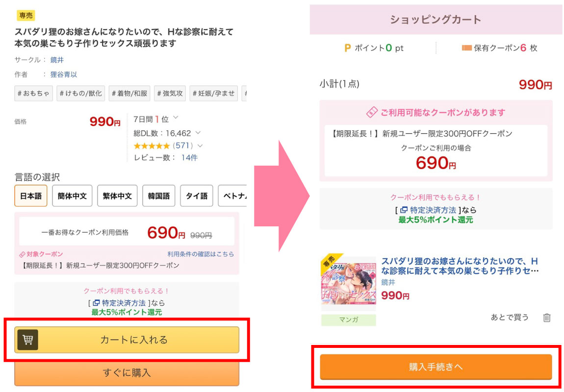564x392 pixels.
Task: Click the orange coupon icon beside 保有クーポン
Action: 466,48
